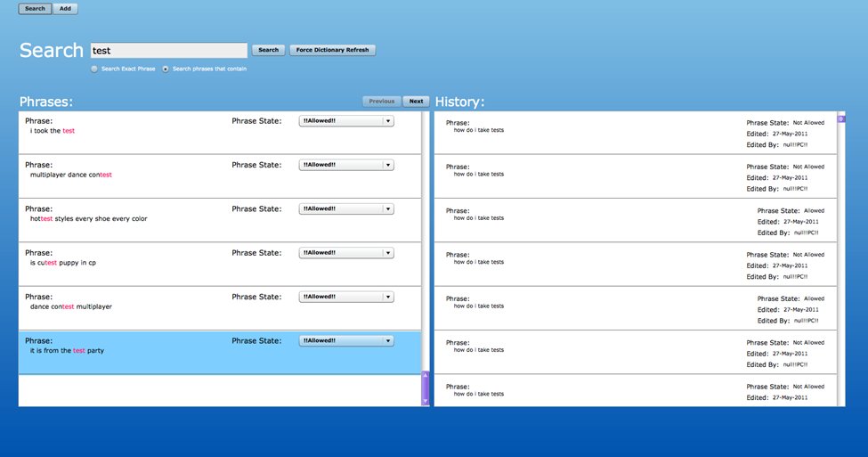Viewport: 868px width, 457px height.
Task: Open Phrase State dropdown for 'dance contest multiplayer'
Action: [346, 297]
